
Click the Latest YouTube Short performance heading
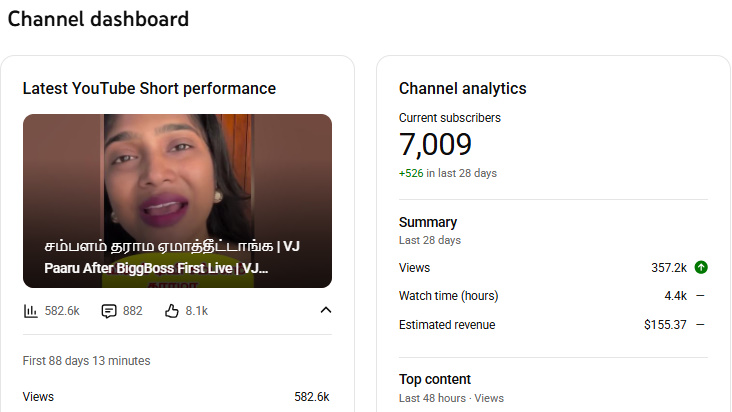[149, 89]
